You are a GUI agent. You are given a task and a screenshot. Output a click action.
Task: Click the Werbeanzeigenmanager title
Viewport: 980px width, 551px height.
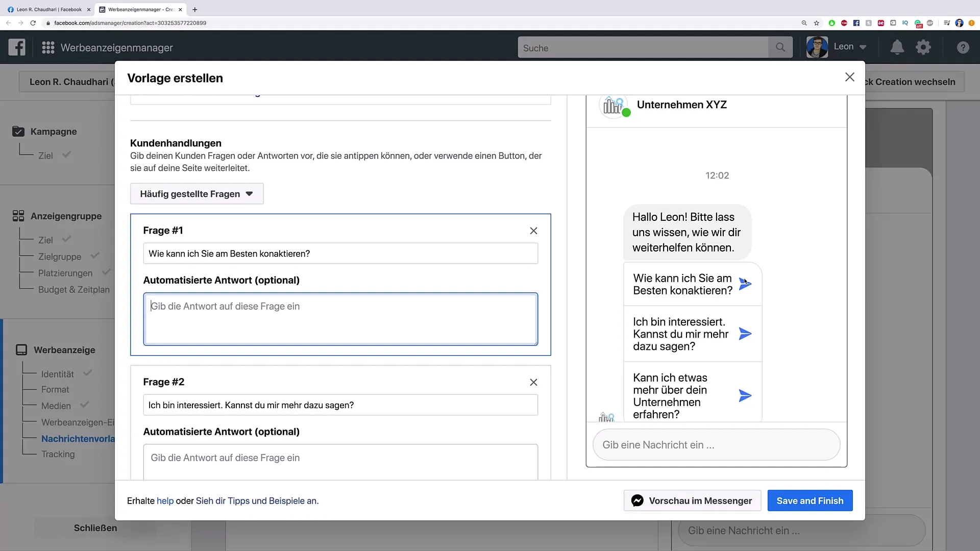(117, 47)
